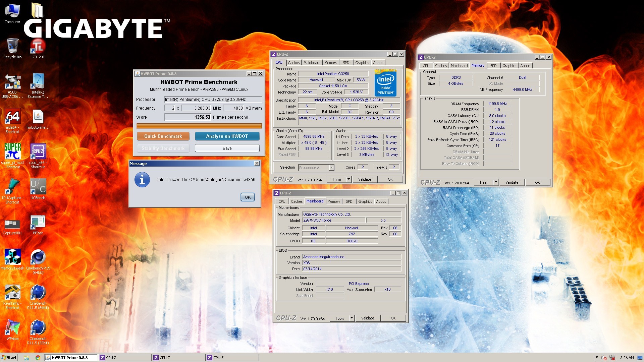Click Multiplier value x 49.0
This screenshot has width=644, height=362.
(314, 143)
